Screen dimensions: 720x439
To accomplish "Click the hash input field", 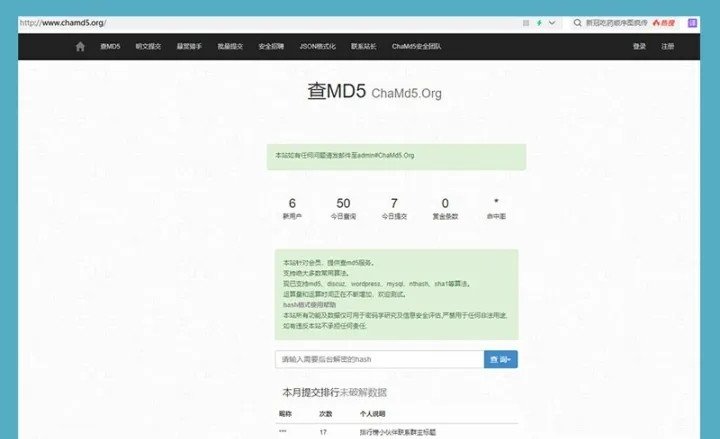I will click(379, 359).
